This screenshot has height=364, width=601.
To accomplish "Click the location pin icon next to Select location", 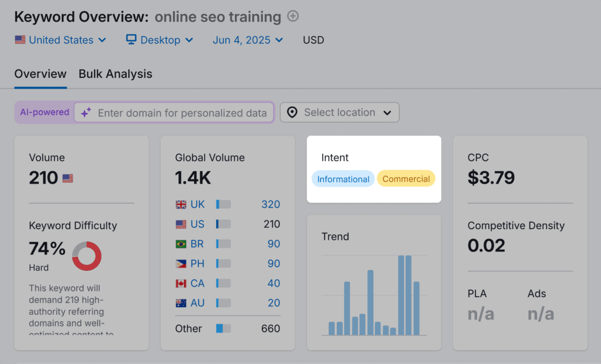I will coord(292,112).
